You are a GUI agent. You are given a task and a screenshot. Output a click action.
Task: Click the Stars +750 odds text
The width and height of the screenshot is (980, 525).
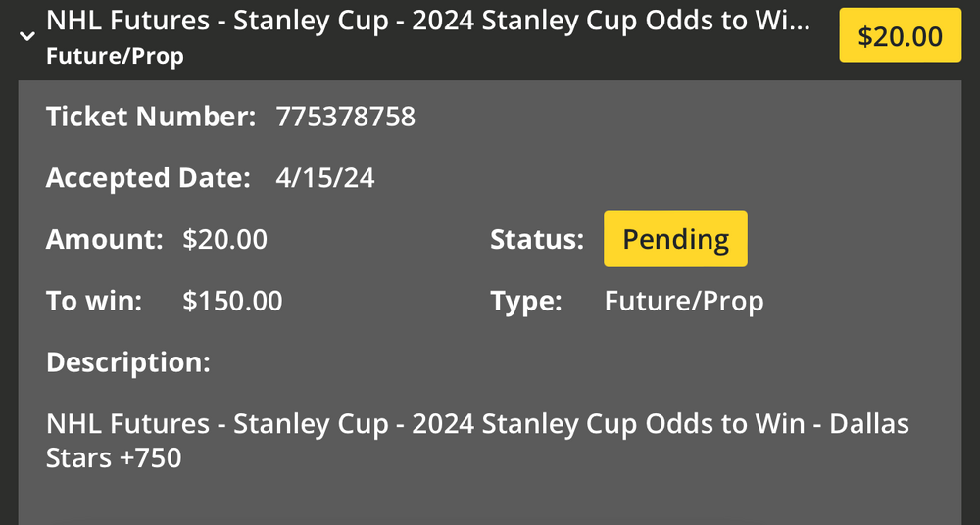114,457
